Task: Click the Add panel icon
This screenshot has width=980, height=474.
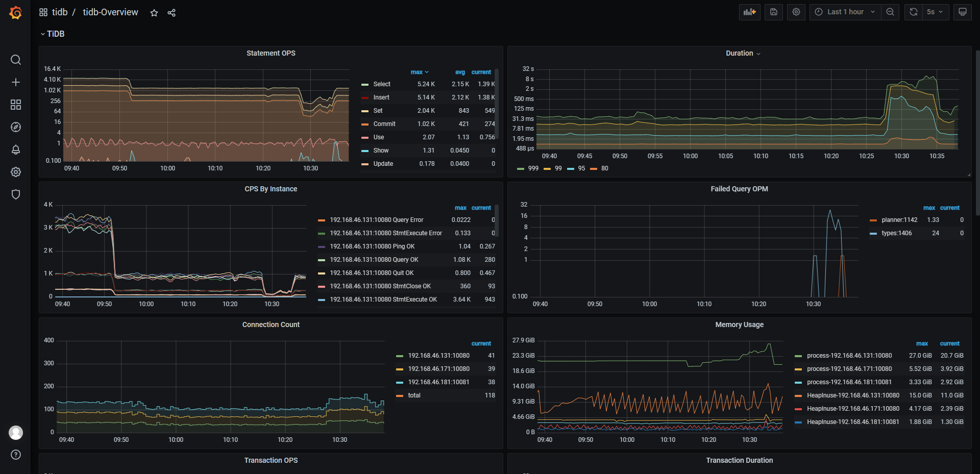Action: coord(749,12)
